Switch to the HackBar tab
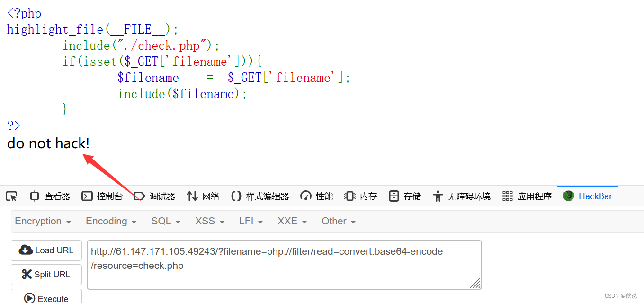 point(588,196)
